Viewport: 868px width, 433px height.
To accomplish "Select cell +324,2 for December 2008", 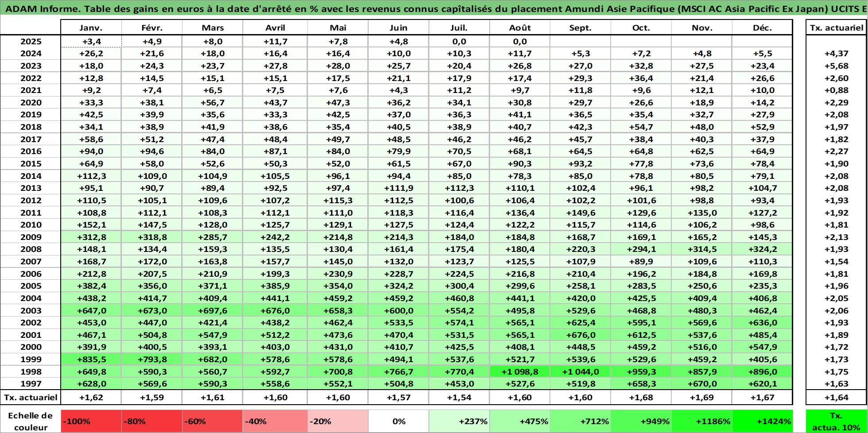I will [762, 249].
